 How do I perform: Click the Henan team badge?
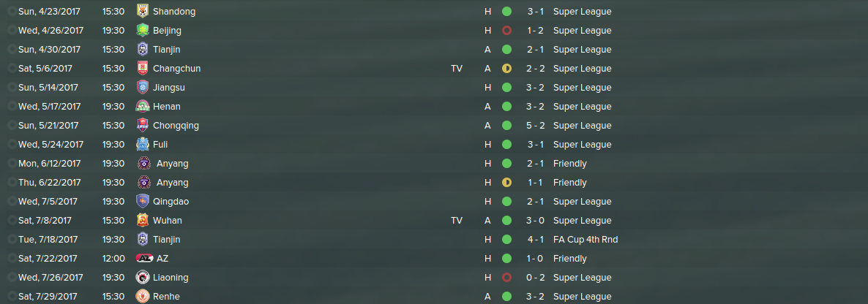pyautogui.click(x=142, y=107)
